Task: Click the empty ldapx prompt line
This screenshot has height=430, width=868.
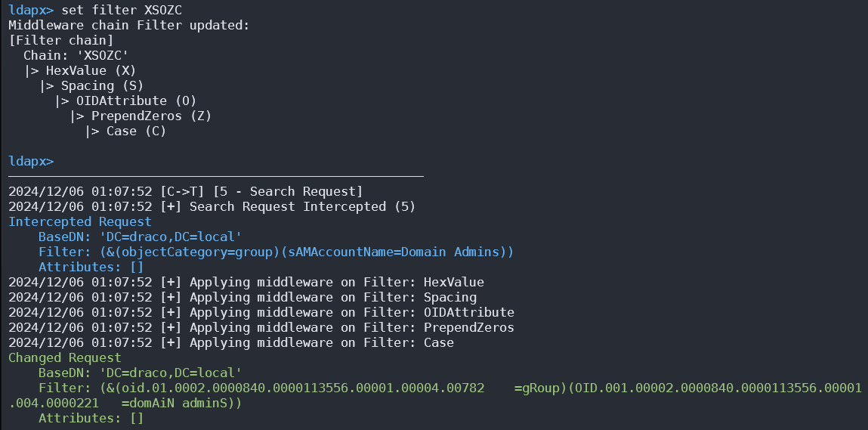Action: point(30,161)
